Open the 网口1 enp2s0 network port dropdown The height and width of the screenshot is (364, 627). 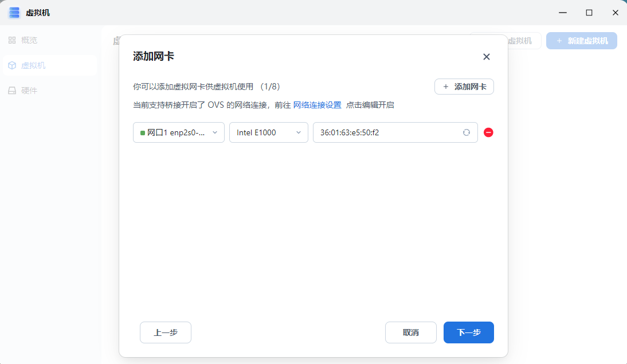pos(179,132)
